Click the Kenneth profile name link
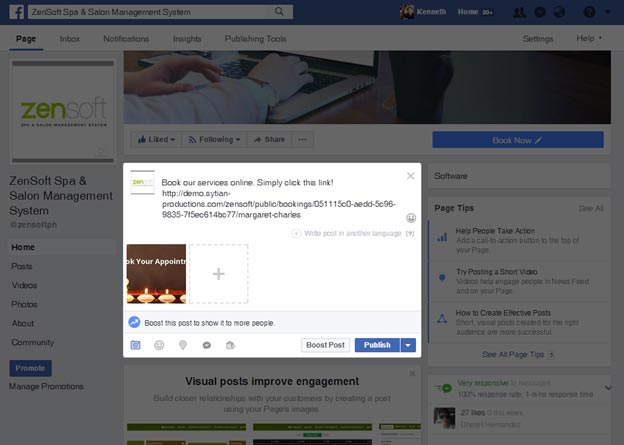Image resolution: width=624 pixels, height=445 pixels. tap(431, 12)
